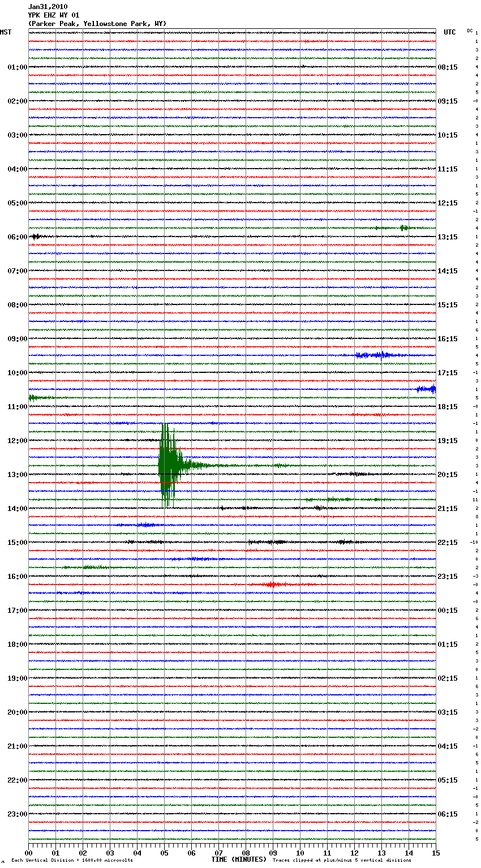
Task: Click the UTC timezone label
Action: pyautogui.click(x=449, y=32)
